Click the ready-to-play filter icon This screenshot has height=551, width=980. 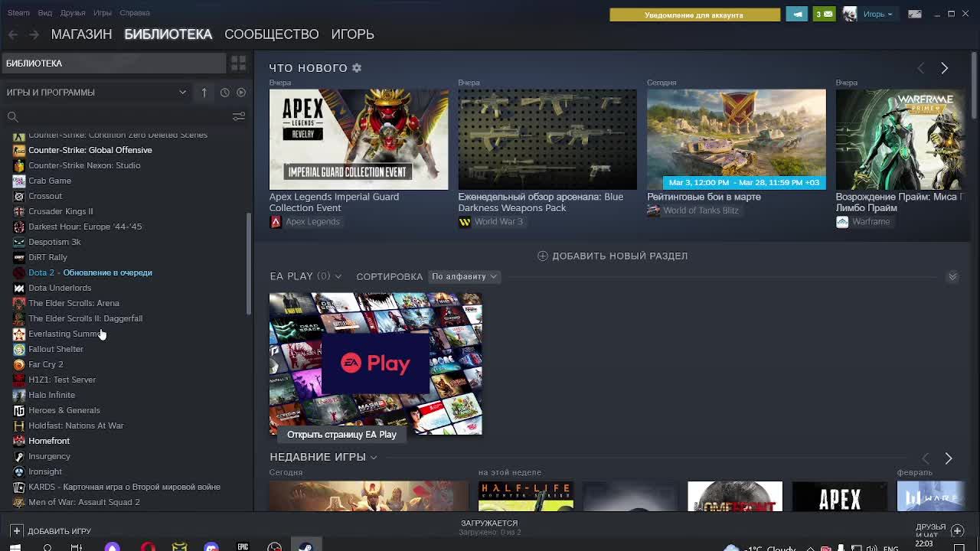point(241,92)
